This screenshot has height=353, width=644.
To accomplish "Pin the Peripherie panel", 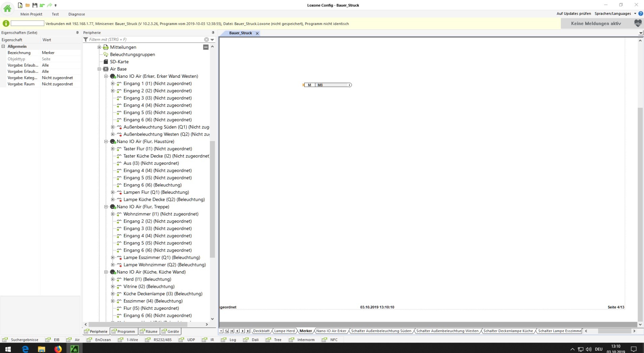I will coord(213,32).
